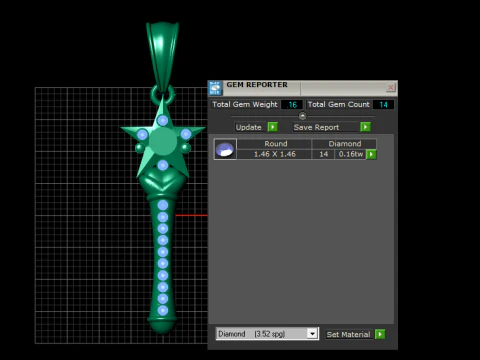Click the Diamond material cell
Screen dimensions: 480x360
[x=345, y=144]
